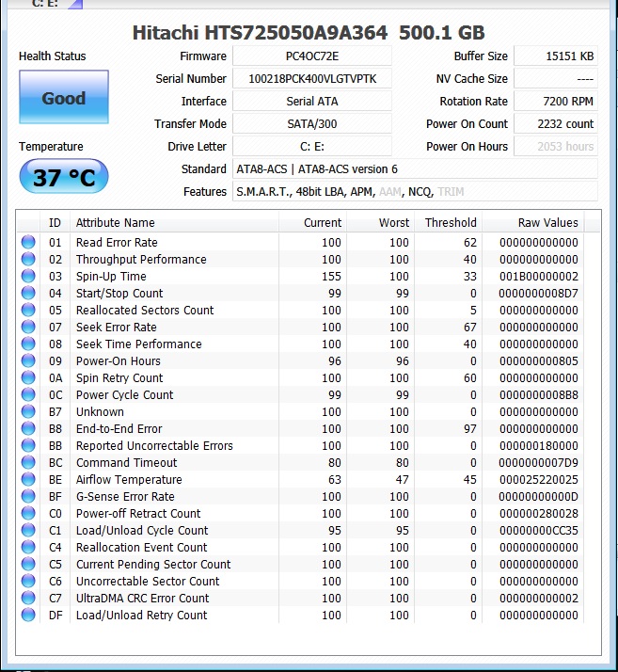This screenshot has height=672, width=618.
Task: Click the Attribute Name column header
Action: (174, 222)
